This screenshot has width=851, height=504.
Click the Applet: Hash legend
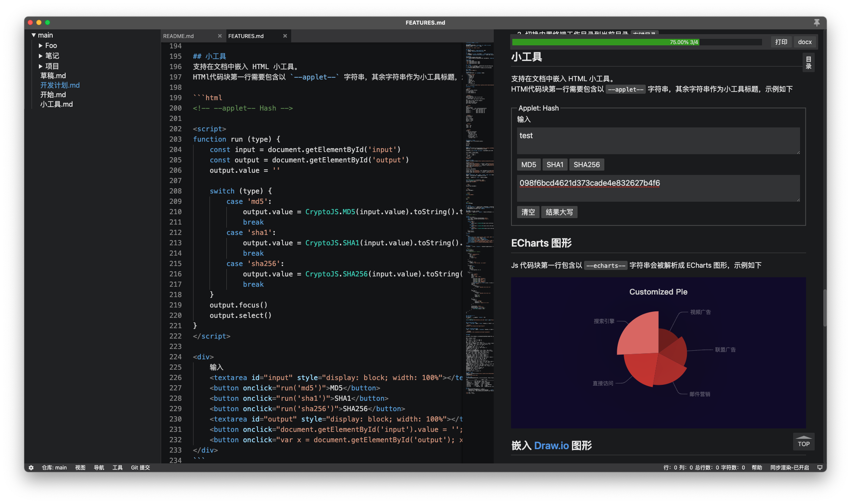538,108
